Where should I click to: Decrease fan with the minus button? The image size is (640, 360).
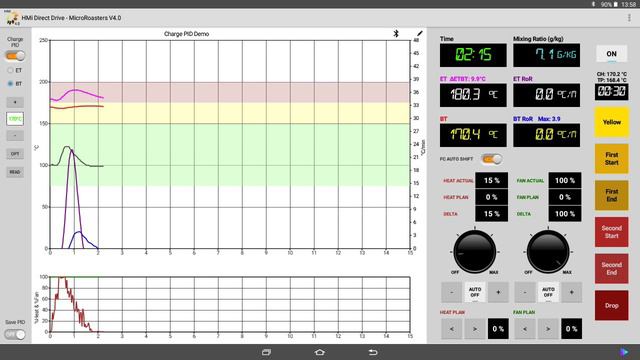coord(524,292)
